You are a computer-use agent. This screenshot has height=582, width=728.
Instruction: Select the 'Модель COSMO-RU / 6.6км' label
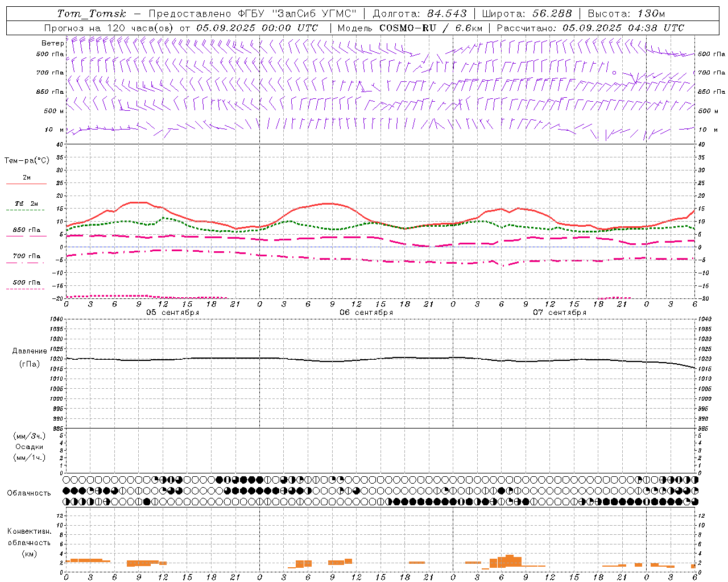pos(409,28)
